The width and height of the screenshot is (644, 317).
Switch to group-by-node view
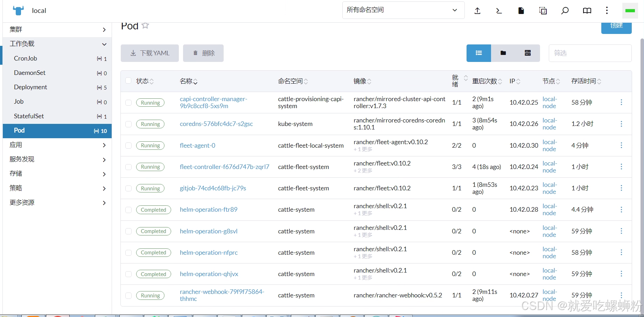tap(528, 53)
